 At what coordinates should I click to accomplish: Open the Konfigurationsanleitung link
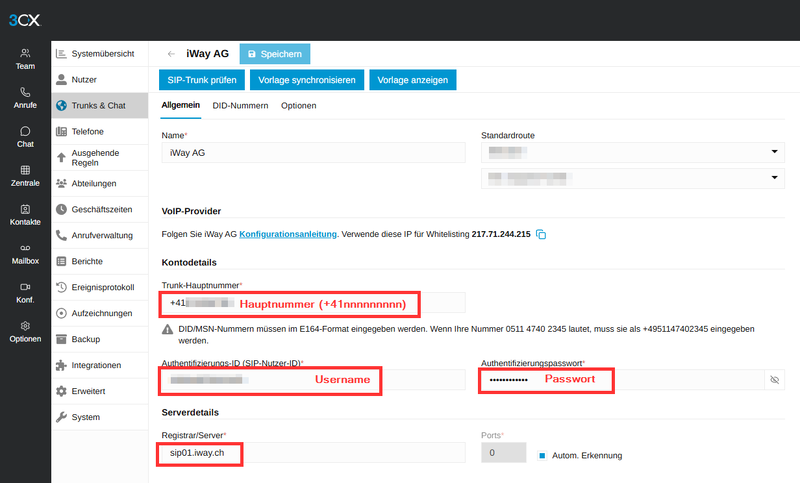point(288,234)
